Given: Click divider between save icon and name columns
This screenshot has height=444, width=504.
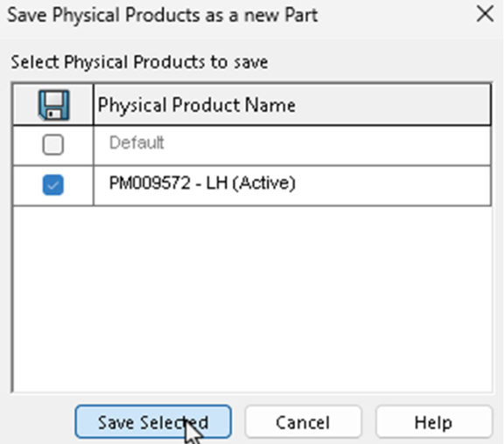Looking at the screenshot, I should [94, 105].
